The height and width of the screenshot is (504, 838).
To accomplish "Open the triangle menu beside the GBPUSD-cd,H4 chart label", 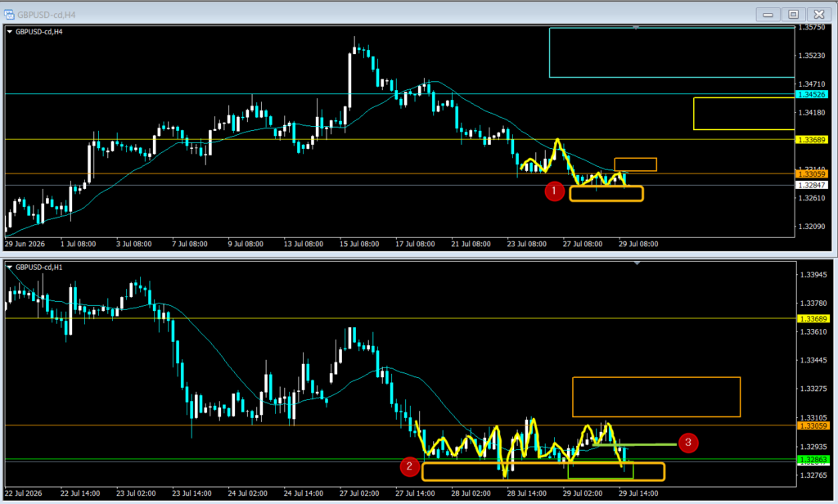I will pos(10,32).
